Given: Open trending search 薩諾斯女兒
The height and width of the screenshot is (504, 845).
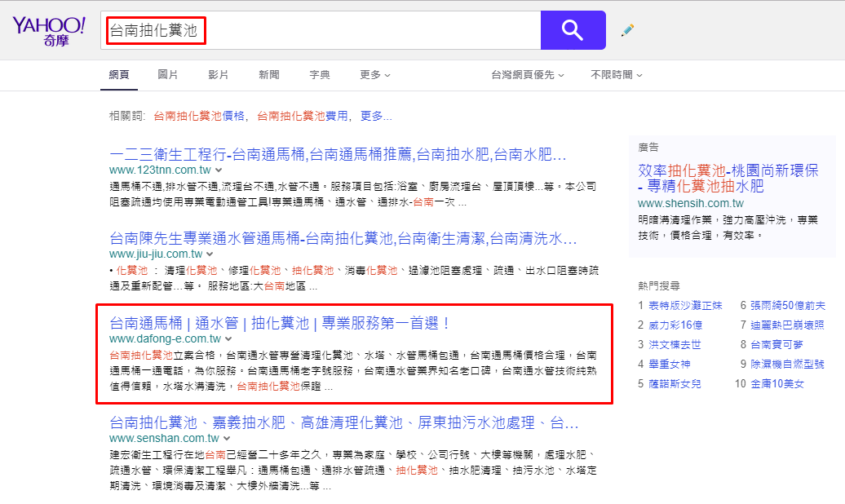Looking at the screenshot, I should coord(675,384).
